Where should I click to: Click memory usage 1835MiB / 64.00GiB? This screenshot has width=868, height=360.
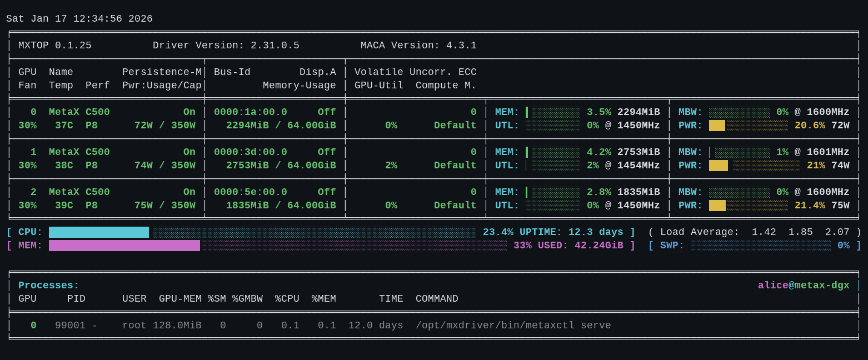click(281, 206)
